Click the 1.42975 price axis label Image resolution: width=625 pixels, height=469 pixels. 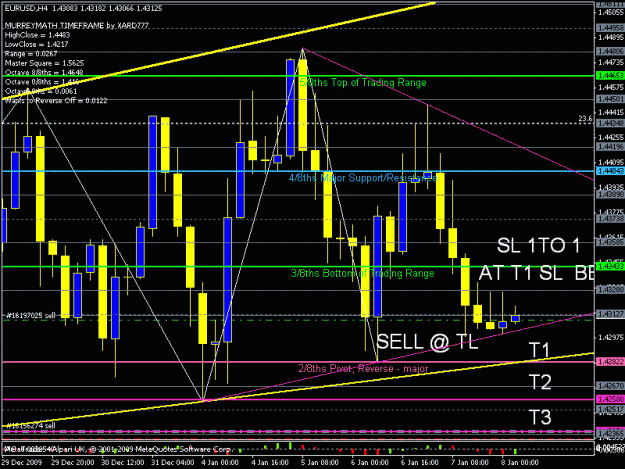click(610, 338)
